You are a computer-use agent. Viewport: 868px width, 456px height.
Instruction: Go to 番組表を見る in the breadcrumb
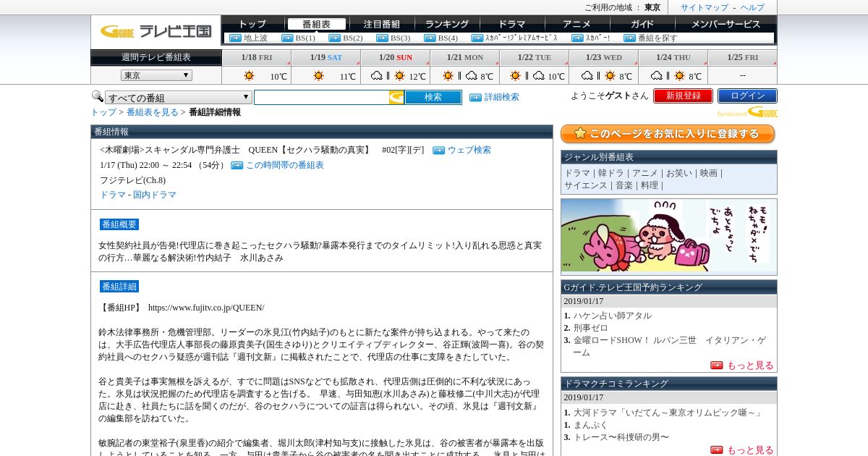click(152, 112)
